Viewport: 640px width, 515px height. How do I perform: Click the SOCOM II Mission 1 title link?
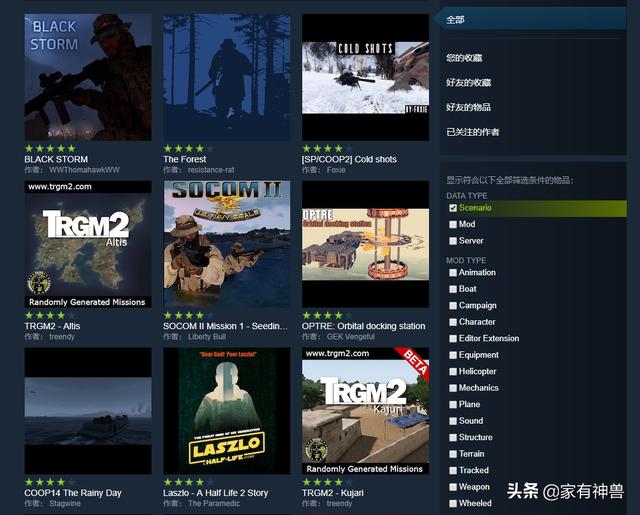[x=225, y=326]
